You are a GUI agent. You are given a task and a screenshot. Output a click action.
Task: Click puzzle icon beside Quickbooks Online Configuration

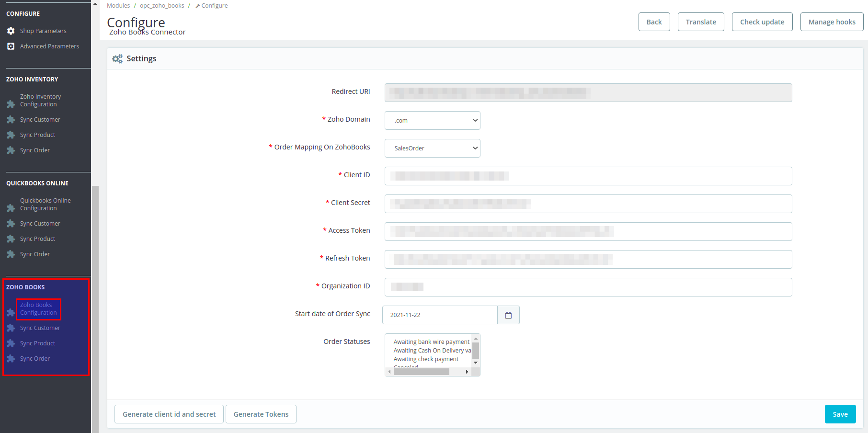(x=11, y=208)
